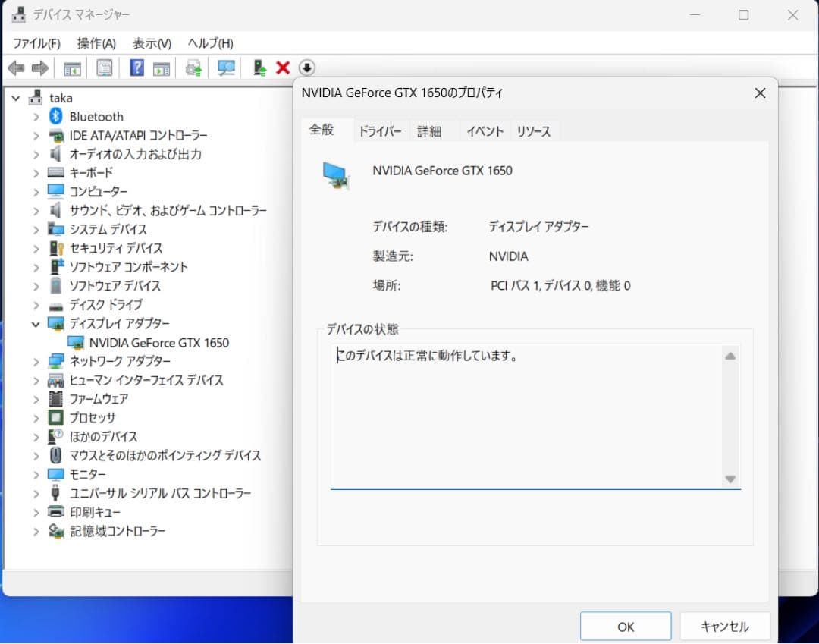Confirm the properties dialog with OK
The image size is (819, 644).
click(625, 626)
